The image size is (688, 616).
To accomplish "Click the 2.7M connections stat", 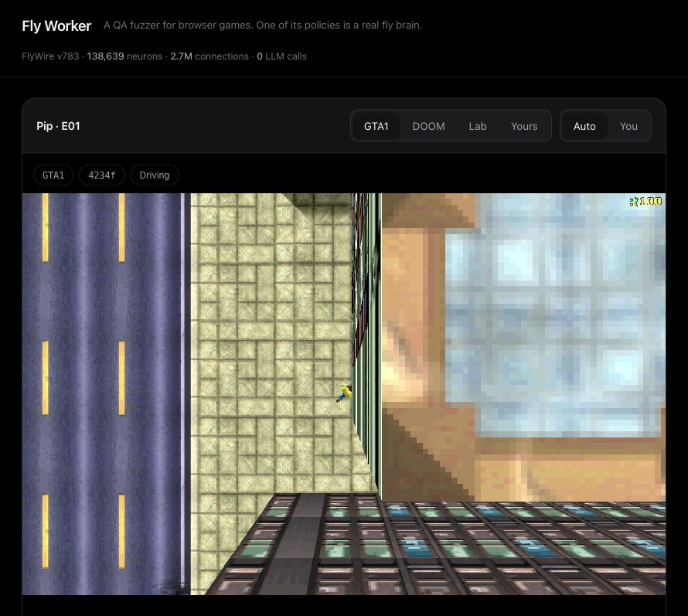I will click(209, 56).
